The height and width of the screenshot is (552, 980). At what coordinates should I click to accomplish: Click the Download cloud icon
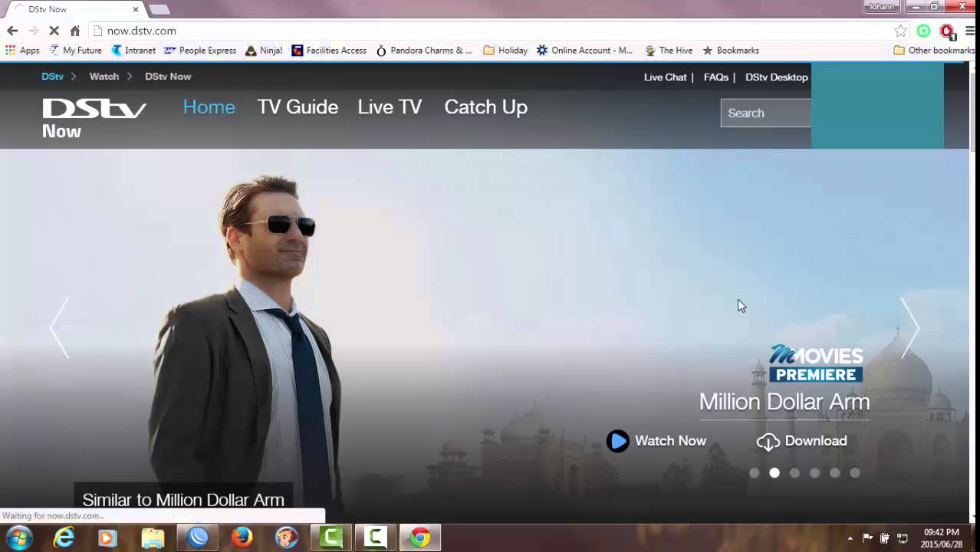(x=768, y=442)
